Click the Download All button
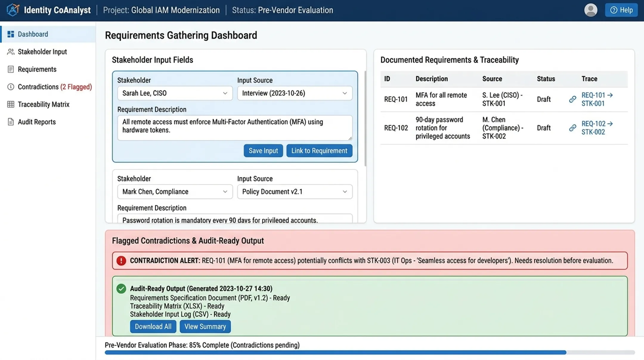This screenshot has height=360, width=644. [x=153, y=327]
